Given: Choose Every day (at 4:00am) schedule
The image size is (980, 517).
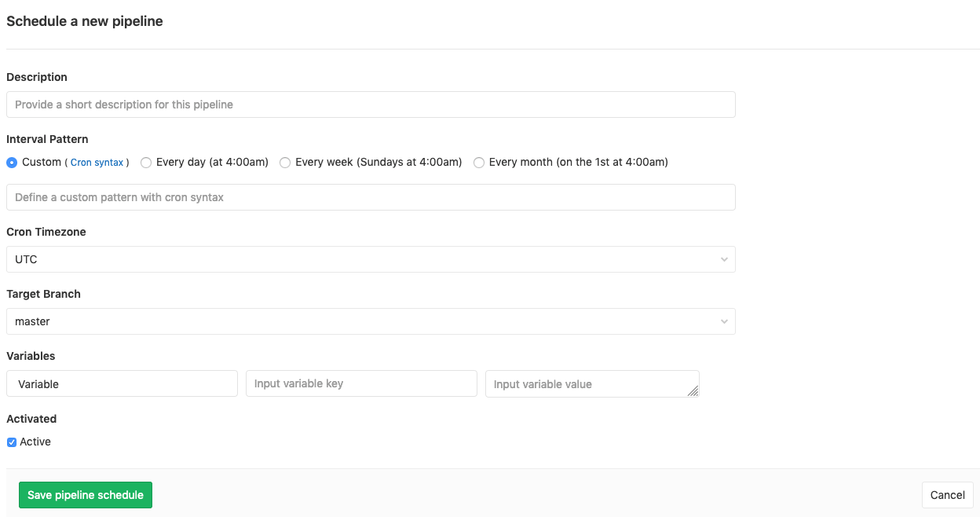Looking at the screenshot, I should (x=146, y=162).
